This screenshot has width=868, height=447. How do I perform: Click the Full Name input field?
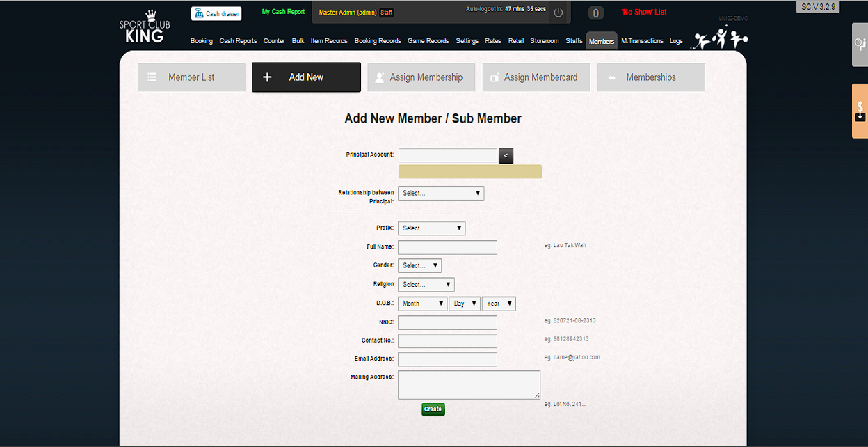pyautogui.click(x=447, y=247)
